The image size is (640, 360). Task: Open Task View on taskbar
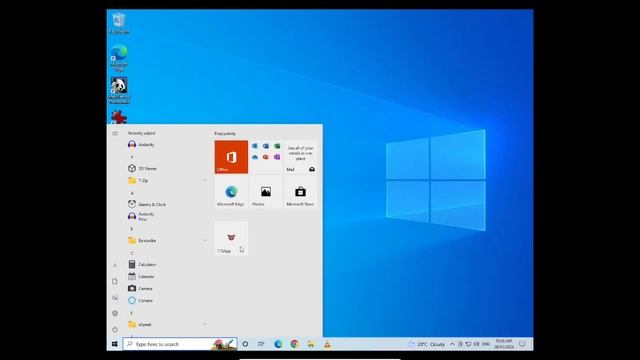(x=261, y=344)
